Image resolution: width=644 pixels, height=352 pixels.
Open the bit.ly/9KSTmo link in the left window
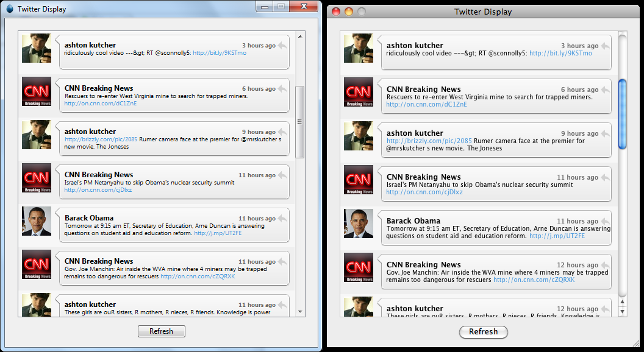[220, 53]
